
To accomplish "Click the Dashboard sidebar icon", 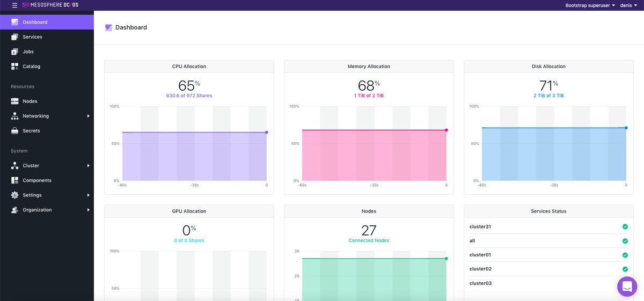I will [x=14, y=22].
